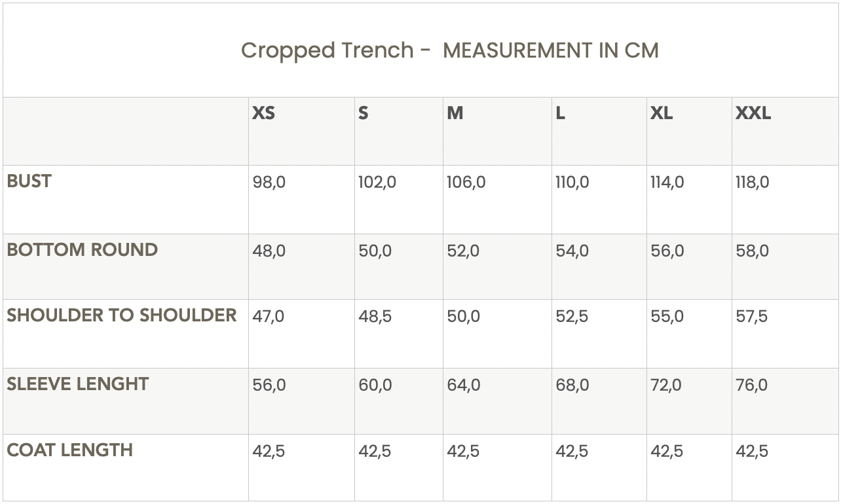This screenshot has width=841, height=504.
Task: Click the BOTTOM ROUND row label
Action: point(82,249)
